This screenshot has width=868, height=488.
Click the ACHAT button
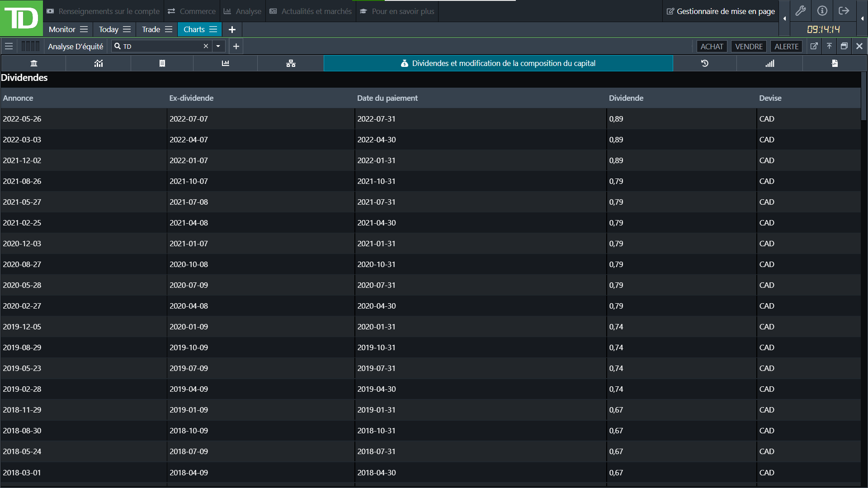(712, 47)
